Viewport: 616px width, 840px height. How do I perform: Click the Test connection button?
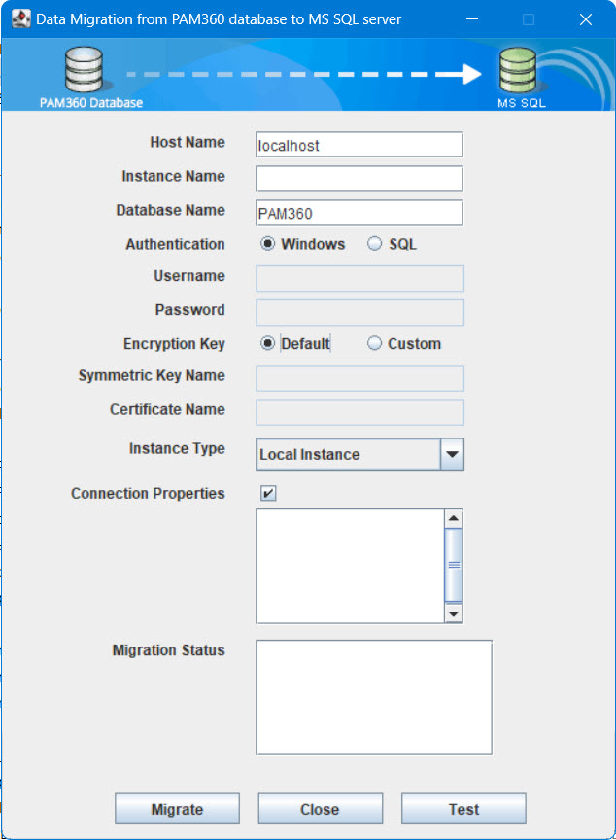463,809
